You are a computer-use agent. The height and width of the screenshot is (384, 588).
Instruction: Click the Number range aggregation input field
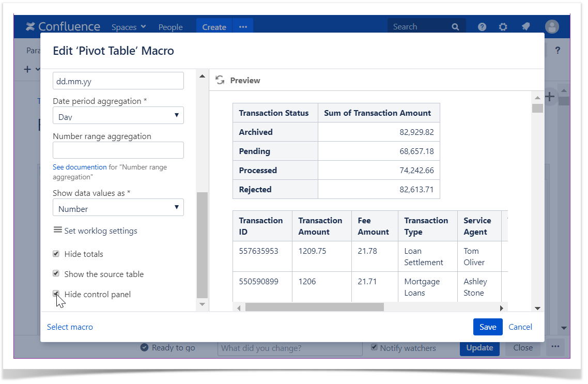[x=118, y=150]
